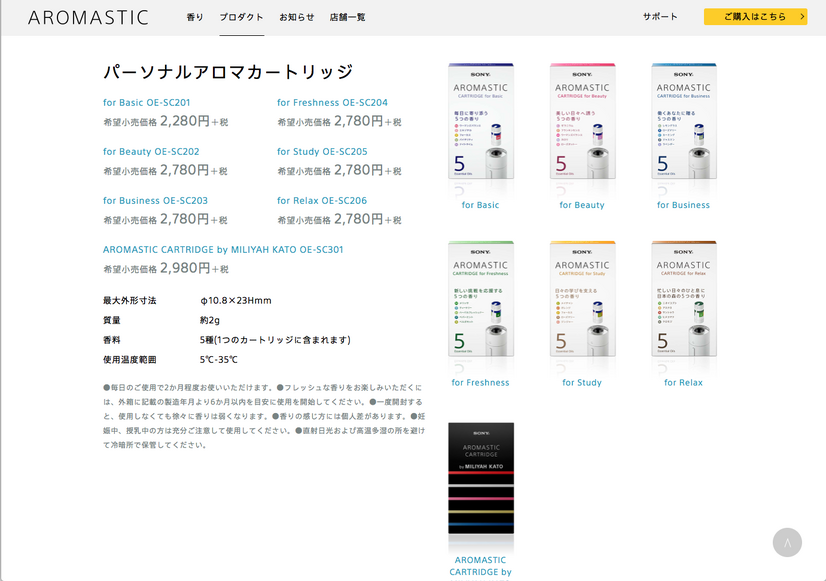Select the for Freshness cartridge box image
This screenshot has height=581, width=826.
(481, 299)
